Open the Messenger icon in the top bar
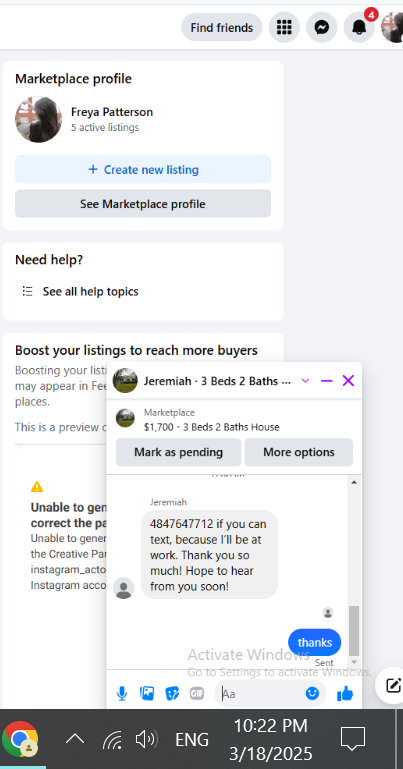 pos(322,27)
